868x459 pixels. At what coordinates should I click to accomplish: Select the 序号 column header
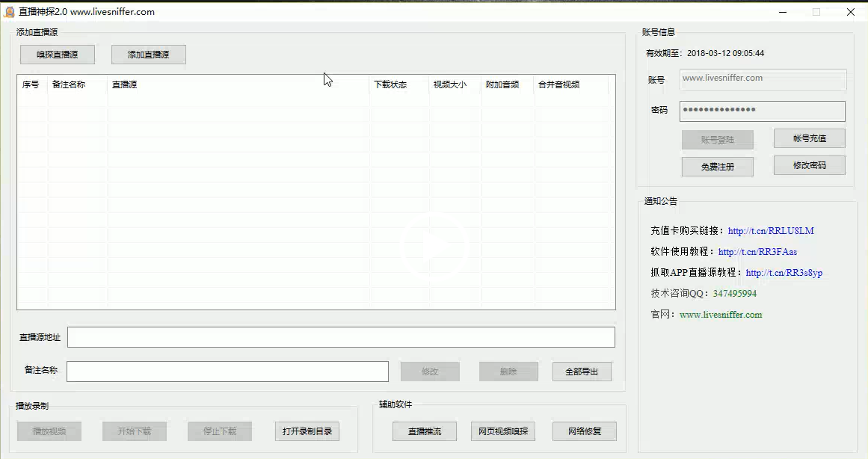click(32, 84)
